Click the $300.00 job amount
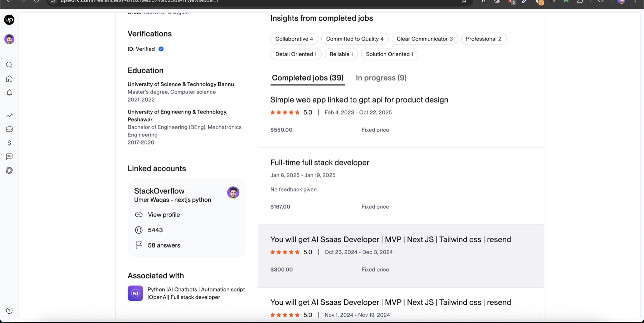Viewport: 644px width, 323px height. pyautogui.click(x=282, y=270)
